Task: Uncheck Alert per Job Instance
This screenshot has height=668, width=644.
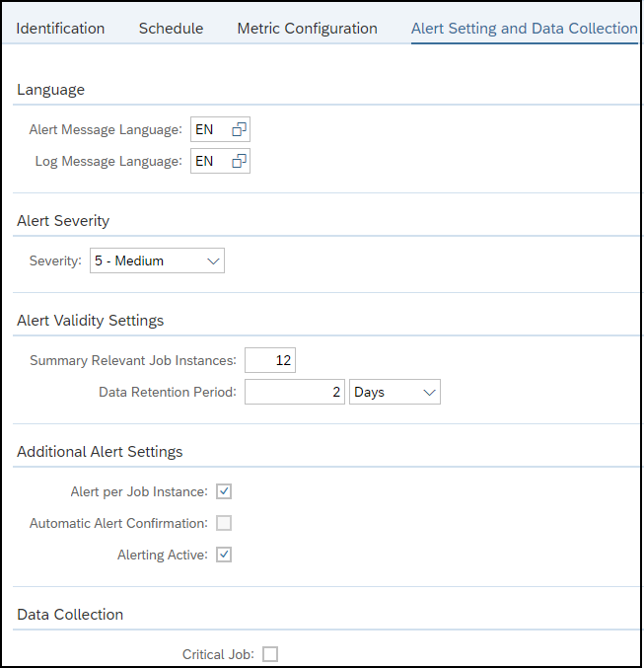Action: point(224,491)
